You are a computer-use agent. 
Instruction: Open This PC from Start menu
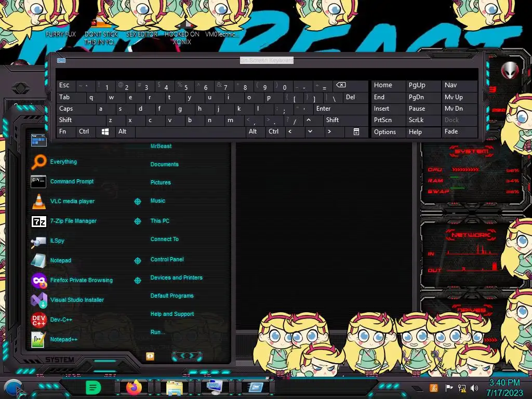[x=160, y=221]
